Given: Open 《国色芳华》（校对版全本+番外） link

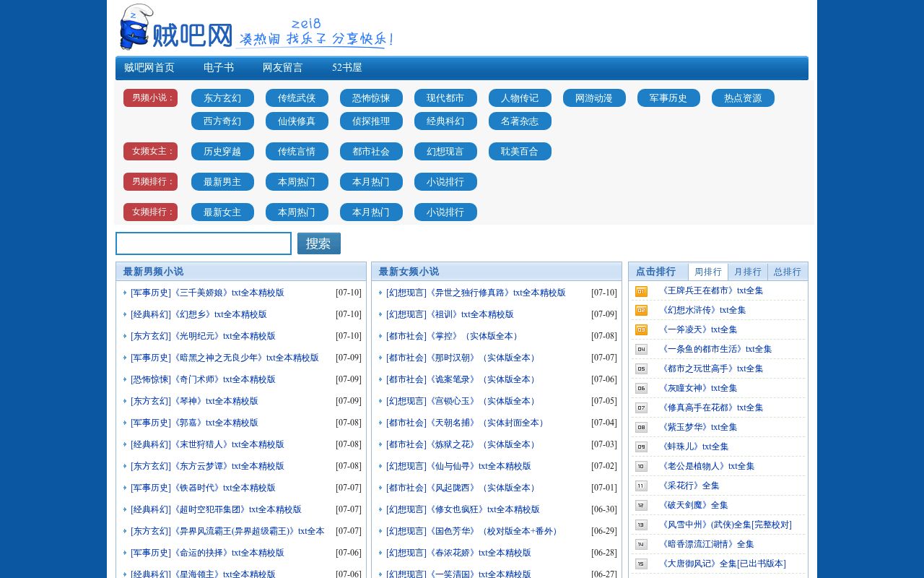Looking at the screenshot, I should 494,531.
